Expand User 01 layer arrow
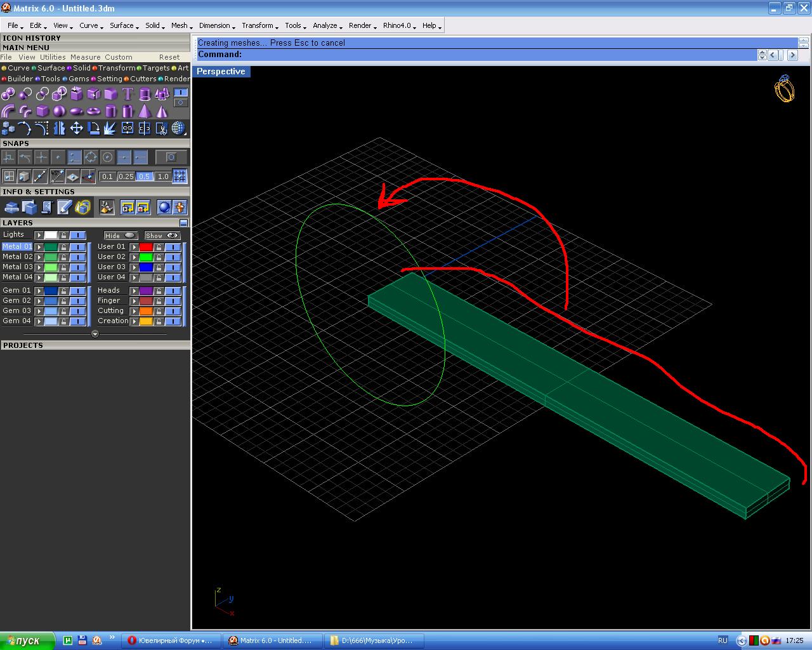This screenshot has height=650, width=812. tap(134, 247)
